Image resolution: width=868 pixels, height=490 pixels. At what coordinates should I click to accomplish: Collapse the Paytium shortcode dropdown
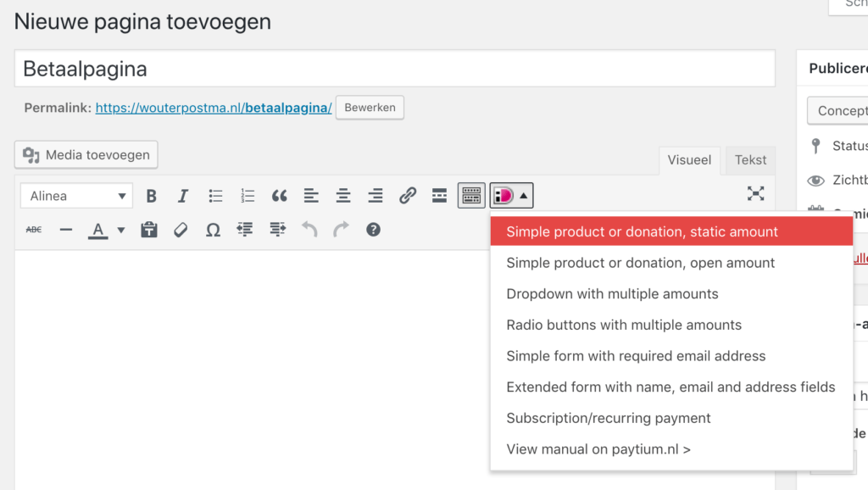point(524,194)
